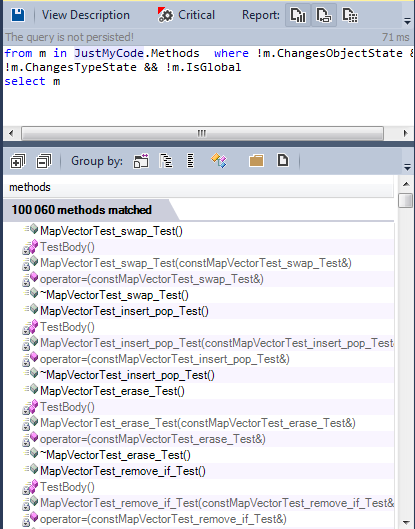The height and width of the screenshot is (529, 415).
Task: Open the top toolbar overflow dropdown arrow
Action: pyautogui.click(x=407, y=21)
